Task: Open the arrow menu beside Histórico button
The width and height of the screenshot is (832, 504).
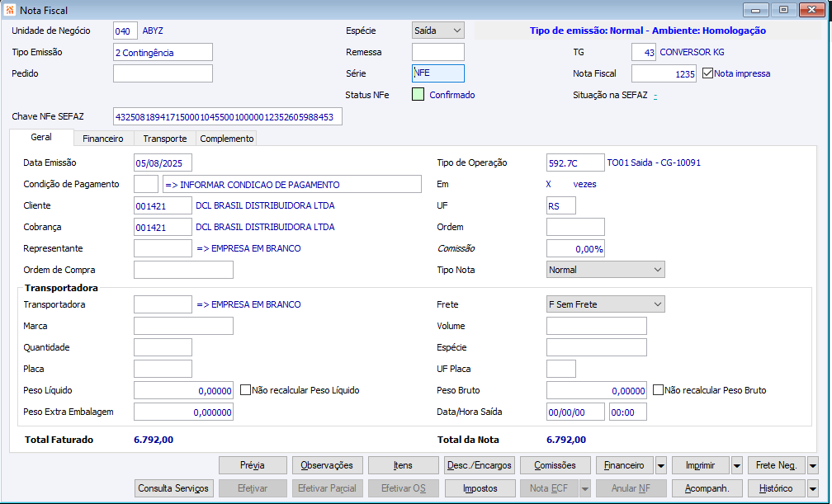Action: (812, 488)
